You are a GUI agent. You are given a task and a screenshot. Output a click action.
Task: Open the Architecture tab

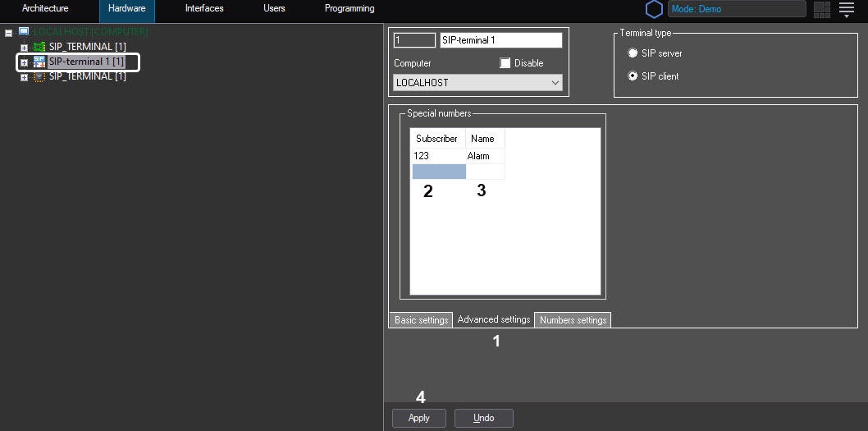pos(45,9)
